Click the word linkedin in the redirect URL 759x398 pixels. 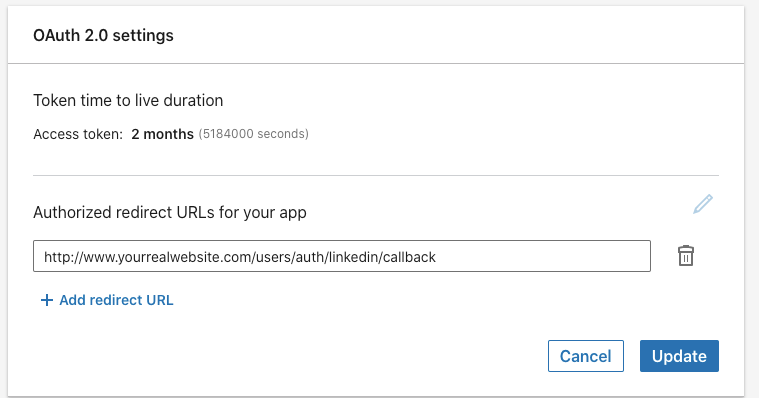pos(353,257)
